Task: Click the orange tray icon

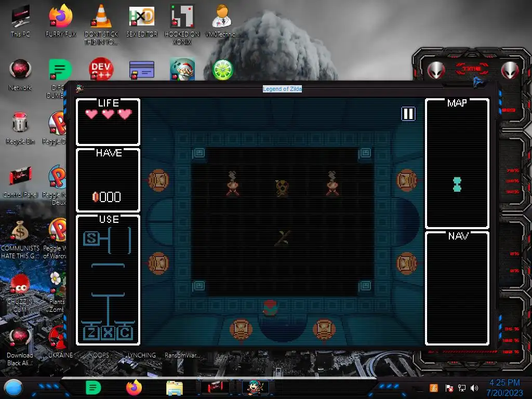Action: (434, 388)
